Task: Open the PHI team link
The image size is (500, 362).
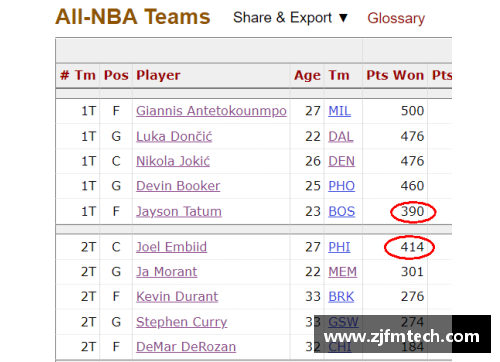Action: (339, 247)
